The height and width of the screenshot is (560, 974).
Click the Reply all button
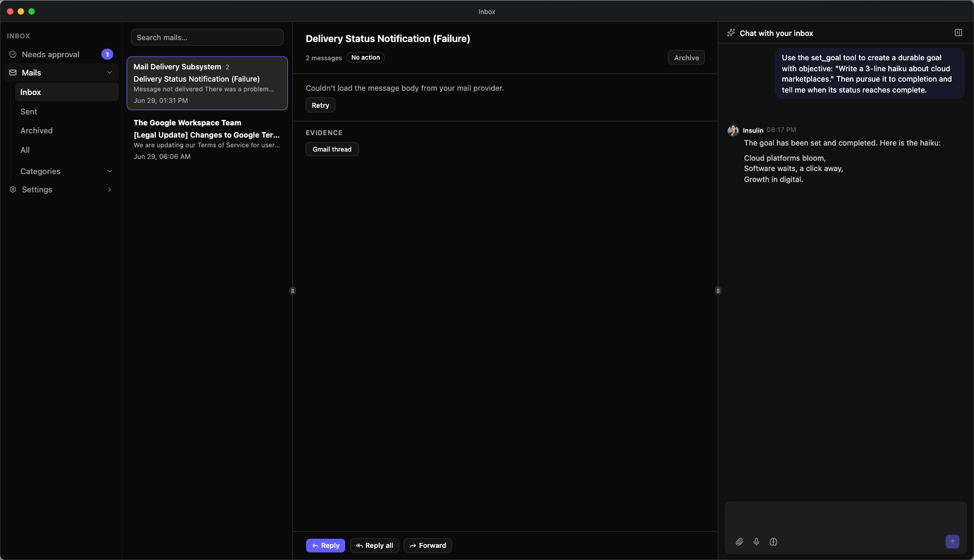click(374, 545)
